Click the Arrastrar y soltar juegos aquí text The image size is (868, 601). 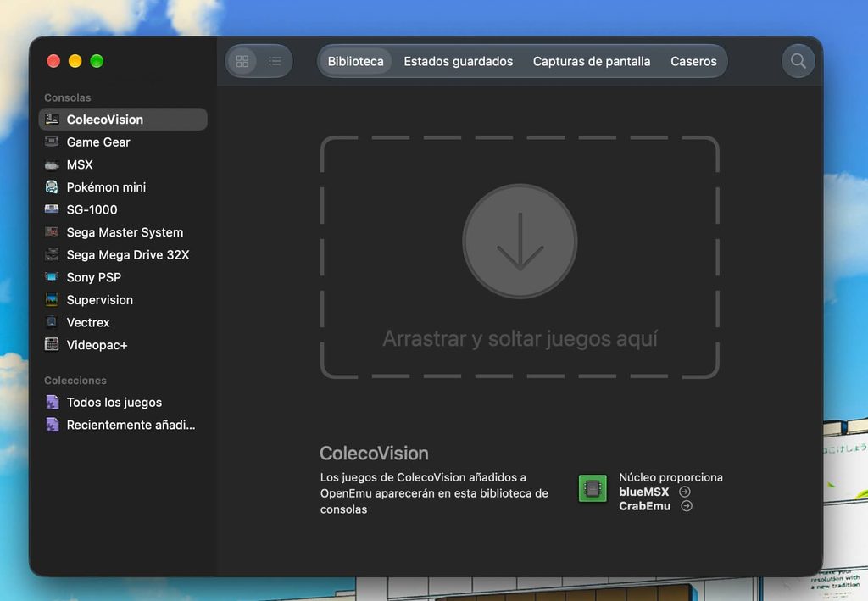pos(520,339)
